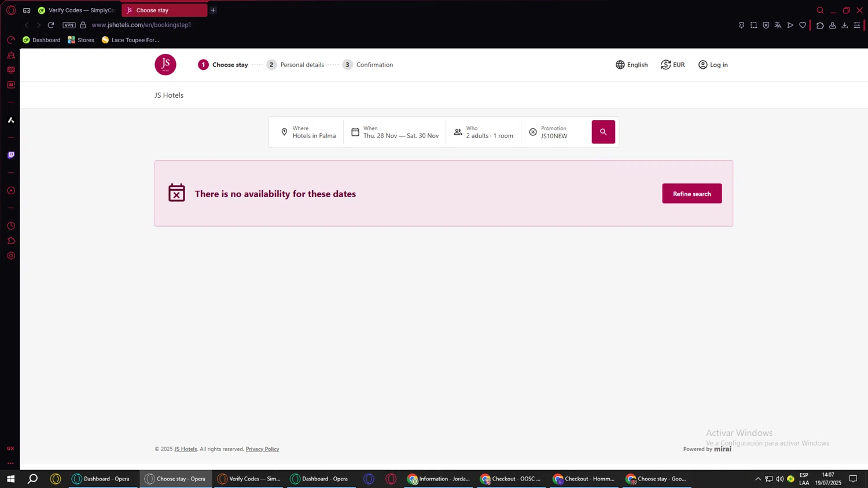This screenshot has width=868, height=488.
Task: Click the tab search magnifier in title bar
Action: click(x=820, y=10)
